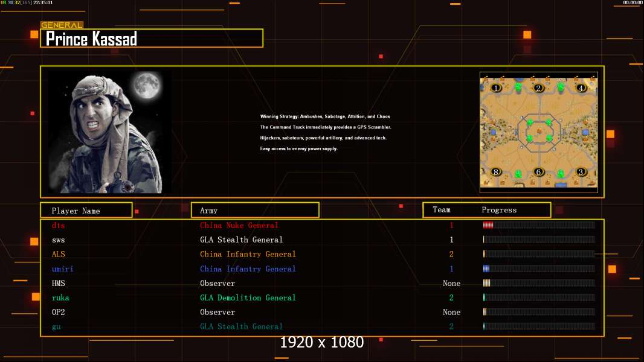Image resolution: width=644 pixels, height=362 pixels.
Task: Click the Progress column header label
Action: point(499,210)
